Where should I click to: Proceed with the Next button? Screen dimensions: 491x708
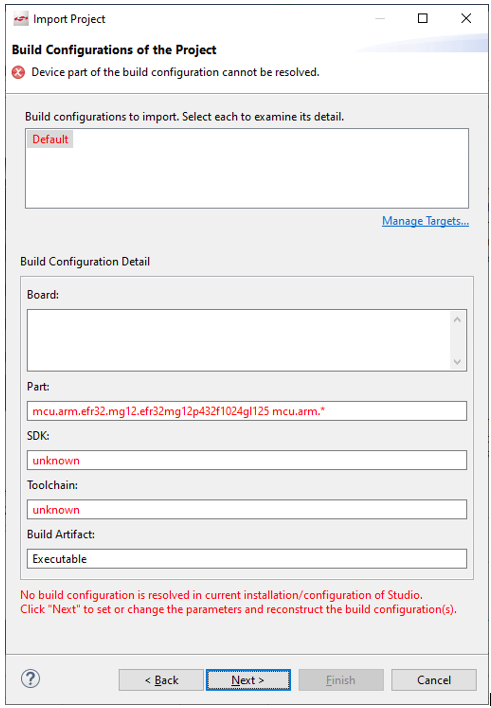point(248,680)
